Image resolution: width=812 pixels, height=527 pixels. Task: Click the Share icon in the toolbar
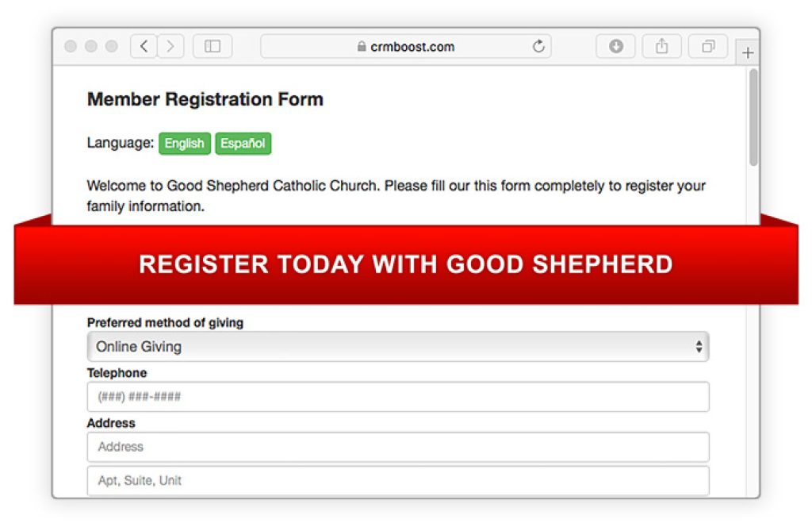pyautogui.click(x=662, y=46)
